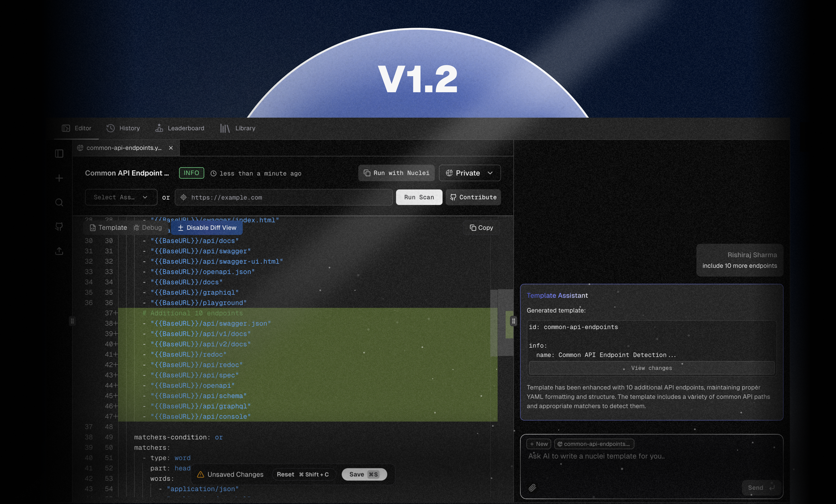Viewport: 836px width, 504px height.
Task: Click the upload/share icon in sidebar
Action: (59, 251)
